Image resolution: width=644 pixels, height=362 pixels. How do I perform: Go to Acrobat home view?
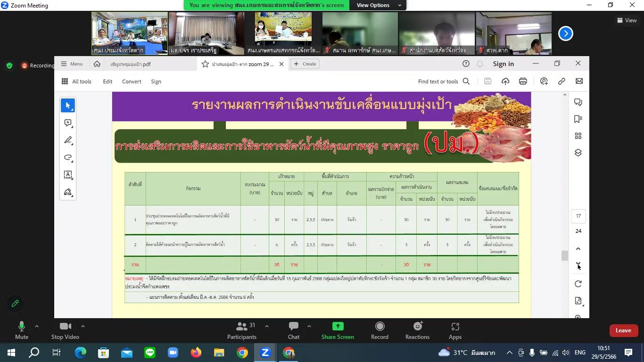97,64
